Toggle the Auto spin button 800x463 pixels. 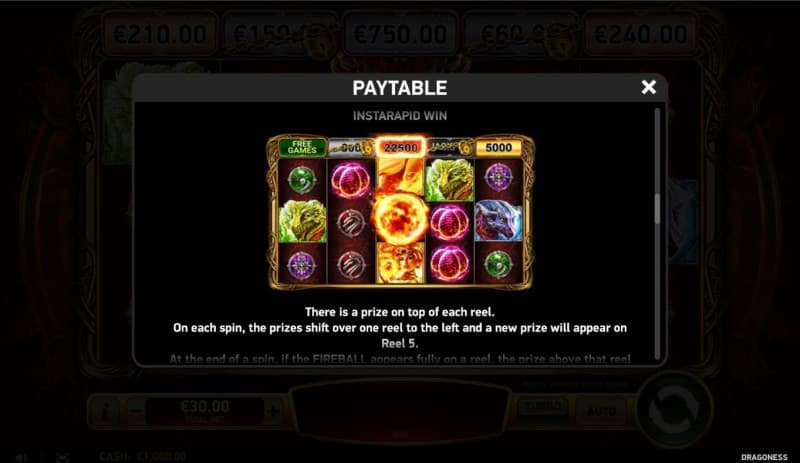(x=601, y=411)
